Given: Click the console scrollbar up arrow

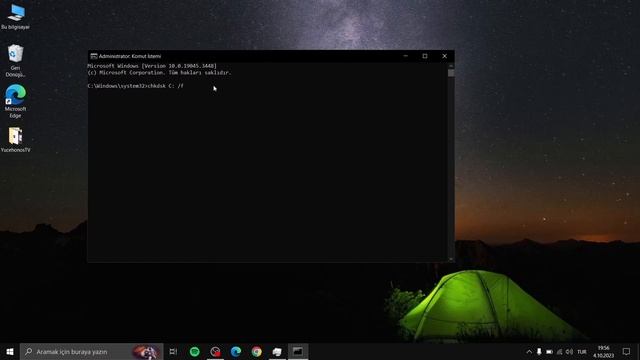Looking at the screenshot, I should pos(451,65).
